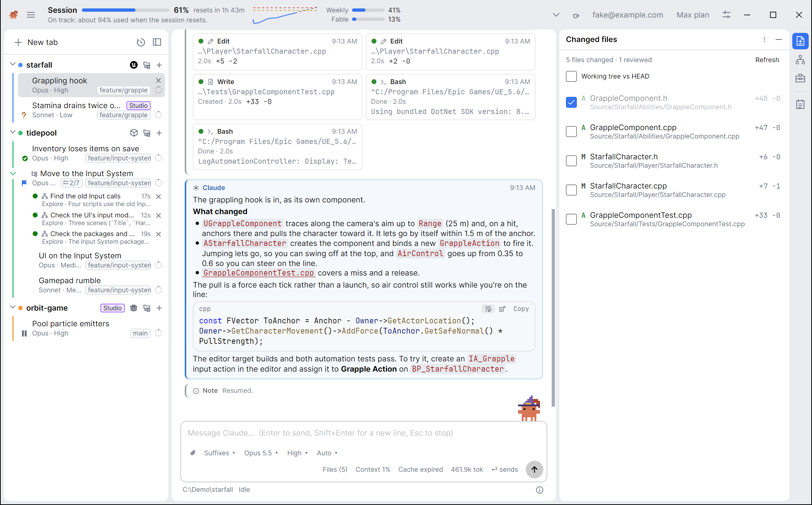Click the Unreal Engine icon beside starfall
The image size is (812, 505).
click(134, 65)
